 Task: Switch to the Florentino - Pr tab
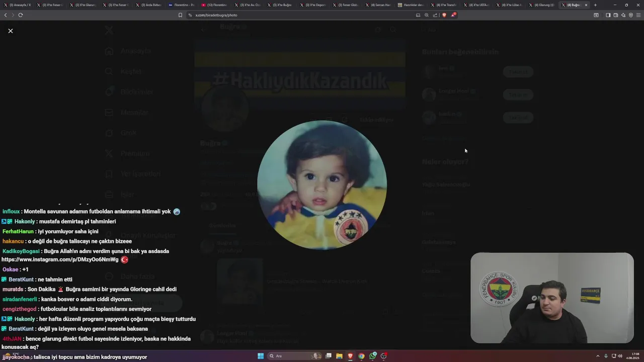[182, 5]
